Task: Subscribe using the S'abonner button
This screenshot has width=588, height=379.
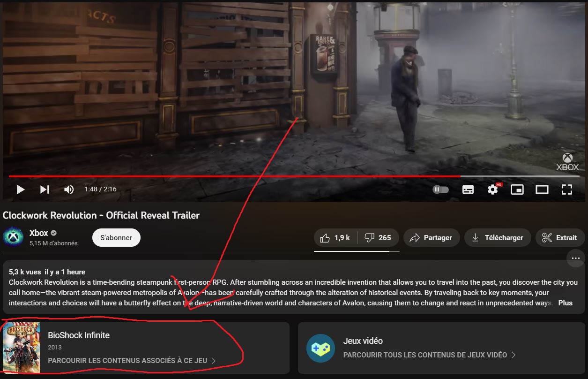Action: (x=116, y=238)
